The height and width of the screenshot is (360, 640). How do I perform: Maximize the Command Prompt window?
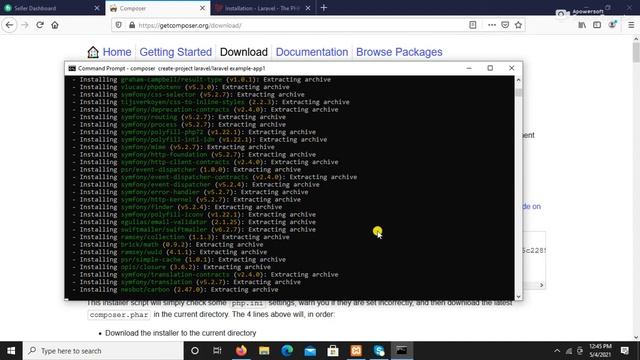490,68
